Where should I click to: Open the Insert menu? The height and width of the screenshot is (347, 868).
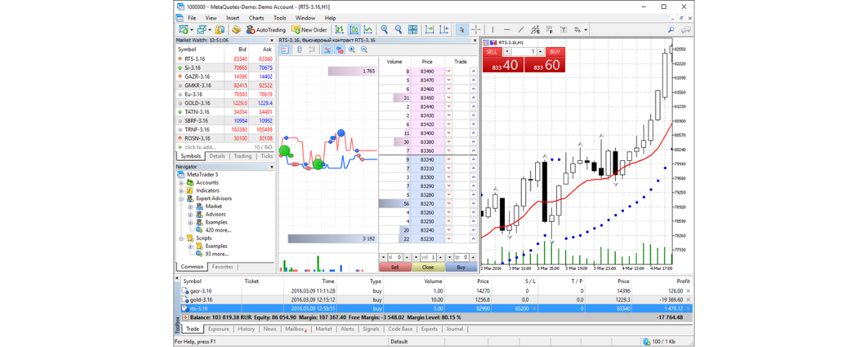(x=232, y=18)
